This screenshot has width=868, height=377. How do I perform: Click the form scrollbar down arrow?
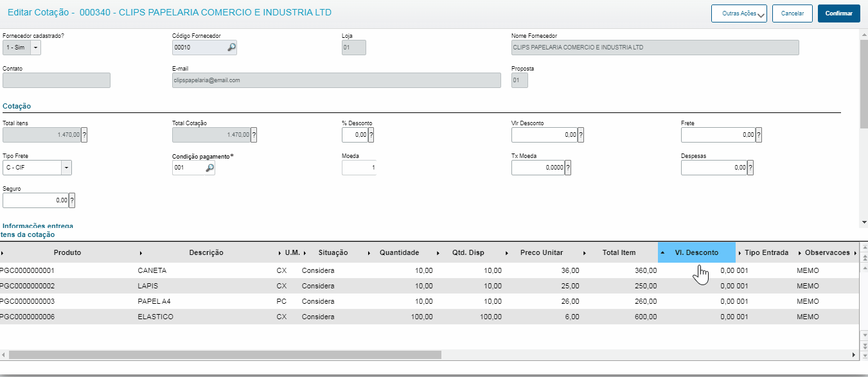click(x=864, y=222)
